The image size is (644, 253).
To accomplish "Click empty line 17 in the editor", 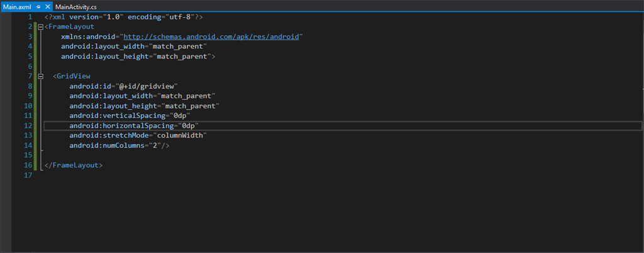I will (x=189, y=175).
